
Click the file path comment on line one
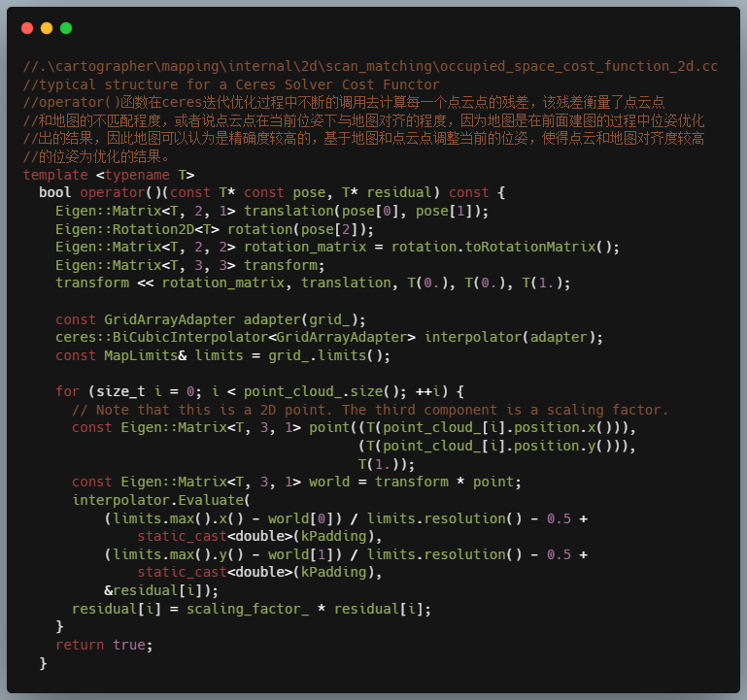370,66
